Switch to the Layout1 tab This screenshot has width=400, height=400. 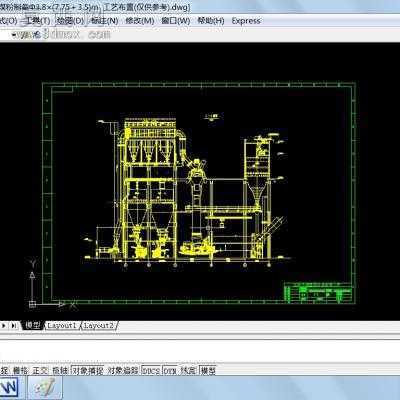pyautogui.click(x=62, y=325)
